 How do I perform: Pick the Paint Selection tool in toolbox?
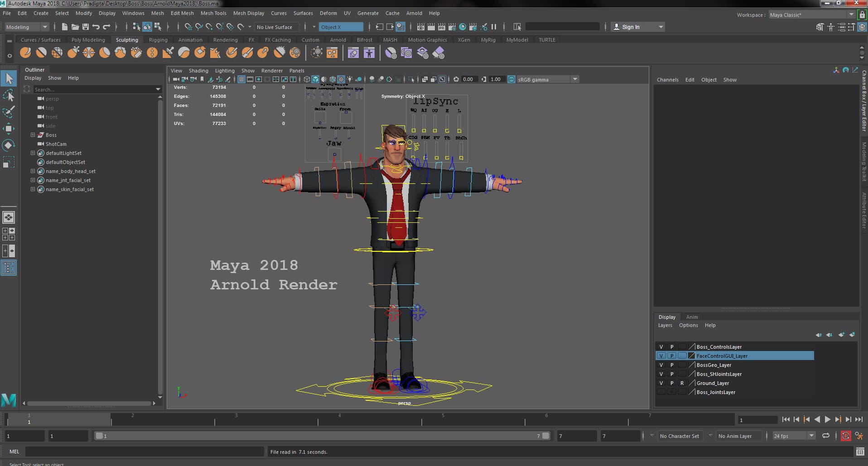coord(9,112)
